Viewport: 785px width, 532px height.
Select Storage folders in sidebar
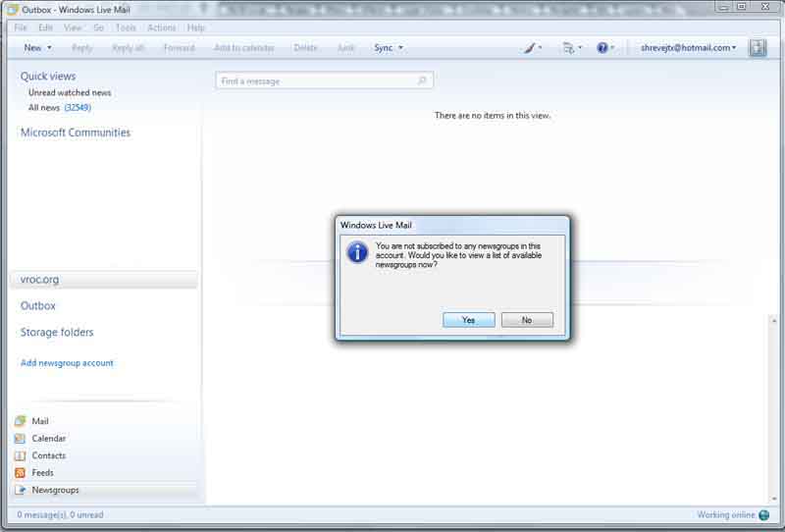click(x=57, y=332)
